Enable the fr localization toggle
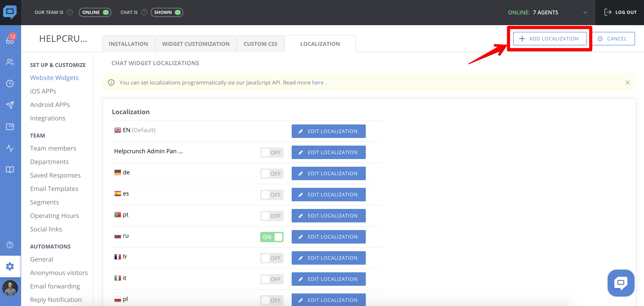The image size is (644, 306). (272, 258)
